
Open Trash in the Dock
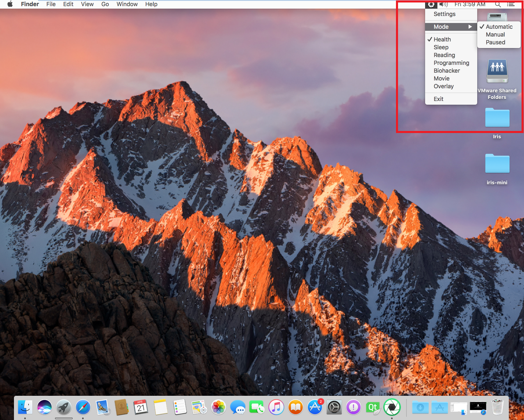click(497, 407)
